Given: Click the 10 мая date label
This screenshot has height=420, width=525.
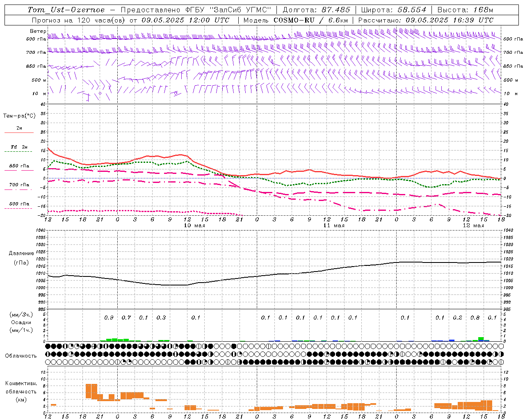Looking at the screenshot, I should (x=194, y=226).
